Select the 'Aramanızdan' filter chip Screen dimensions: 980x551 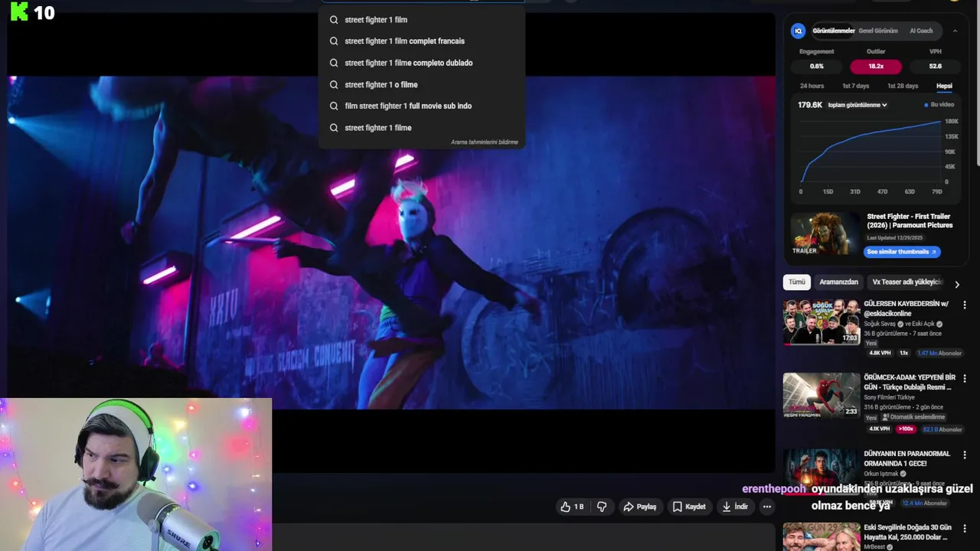pyautogui.click(x=838, y=282)
